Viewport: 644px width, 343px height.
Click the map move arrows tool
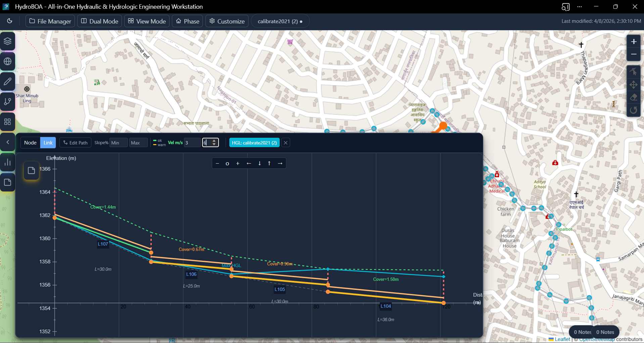(x=634, y=85)
